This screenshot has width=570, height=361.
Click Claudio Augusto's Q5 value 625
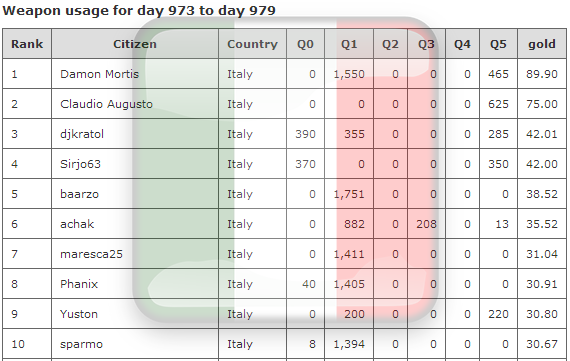coord(498,104)
